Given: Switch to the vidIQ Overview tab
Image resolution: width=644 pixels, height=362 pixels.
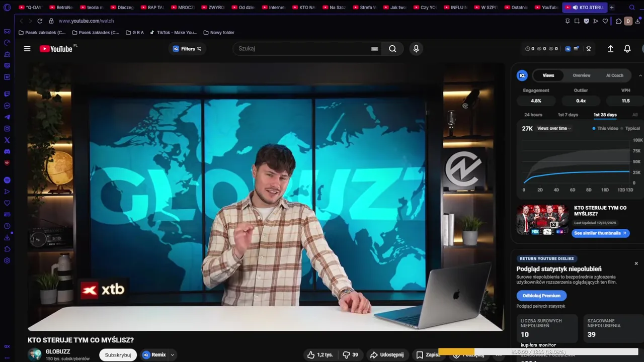Looking at the screenshot, I should tap(582, 75).
